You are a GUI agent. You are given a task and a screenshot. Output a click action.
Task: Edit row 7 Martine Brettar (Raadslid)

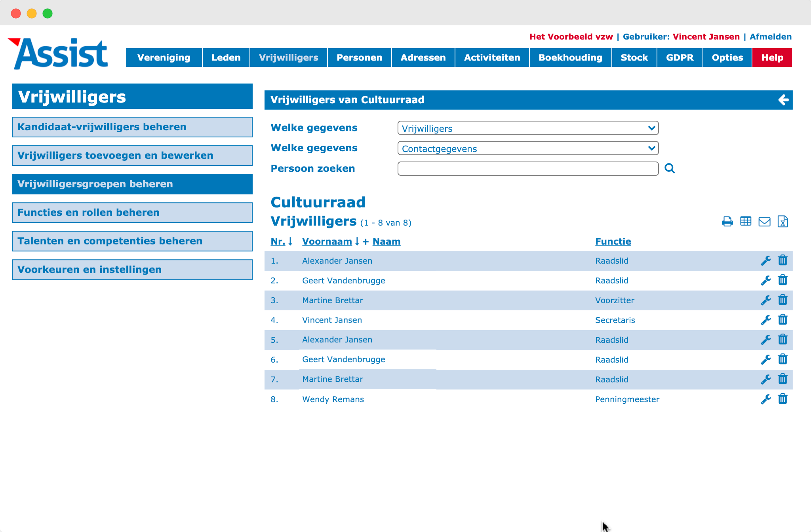tap(766, 379)
